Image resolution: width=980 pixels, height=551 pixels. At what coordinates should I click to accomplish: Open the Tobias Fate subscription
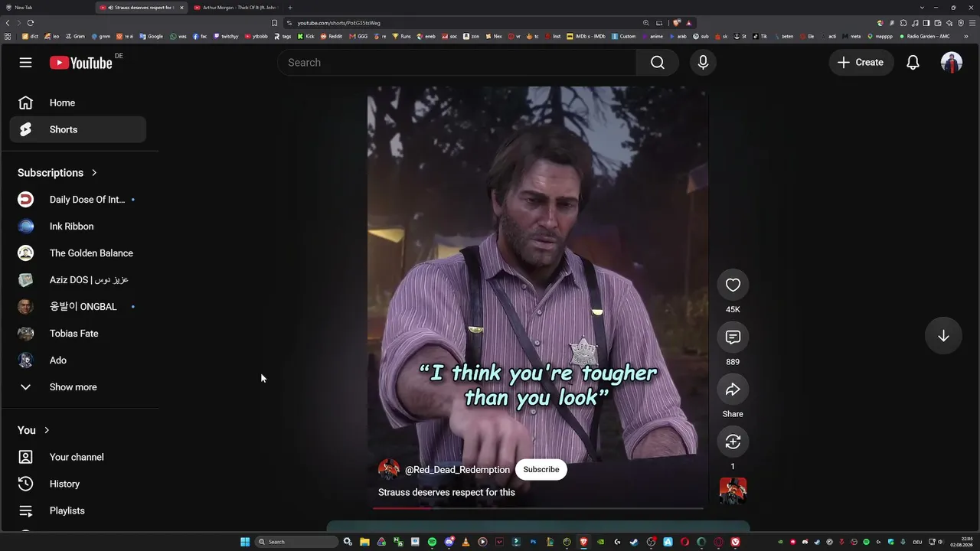(77, 334)
